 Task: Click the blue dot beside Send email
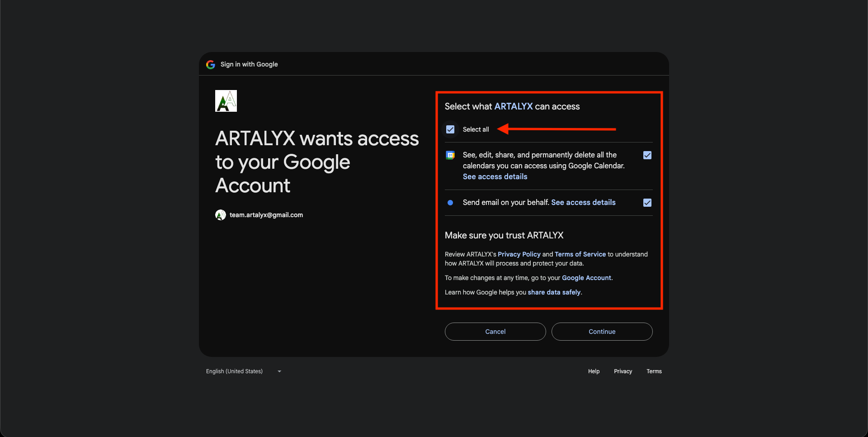450,203
